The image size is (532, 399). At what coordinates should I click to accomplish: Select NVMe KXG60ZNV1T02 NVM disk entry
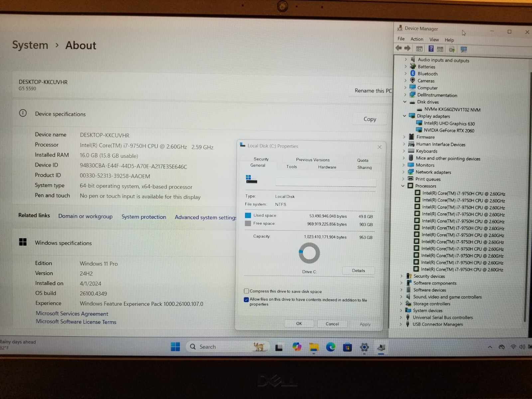click(x=452, y=109)
